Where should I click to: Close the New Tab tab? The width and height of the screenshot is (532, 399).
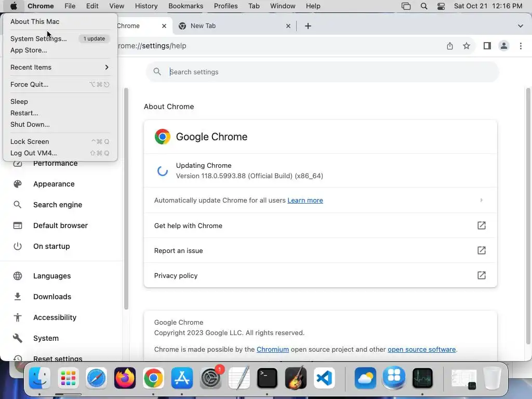(x=288, y=26)
